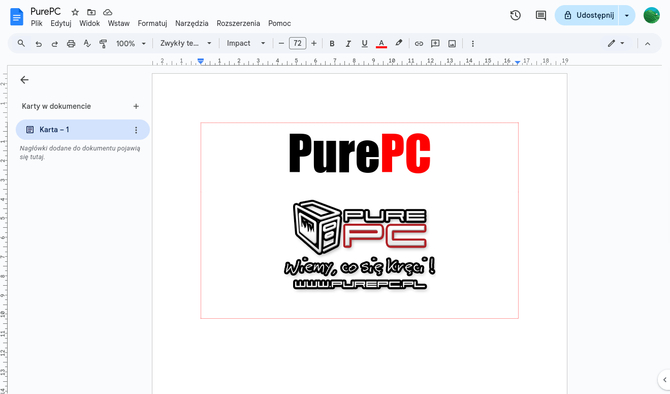Click the PurePC document title
This screenshot has width=670, height=394.
coord(45,12)
